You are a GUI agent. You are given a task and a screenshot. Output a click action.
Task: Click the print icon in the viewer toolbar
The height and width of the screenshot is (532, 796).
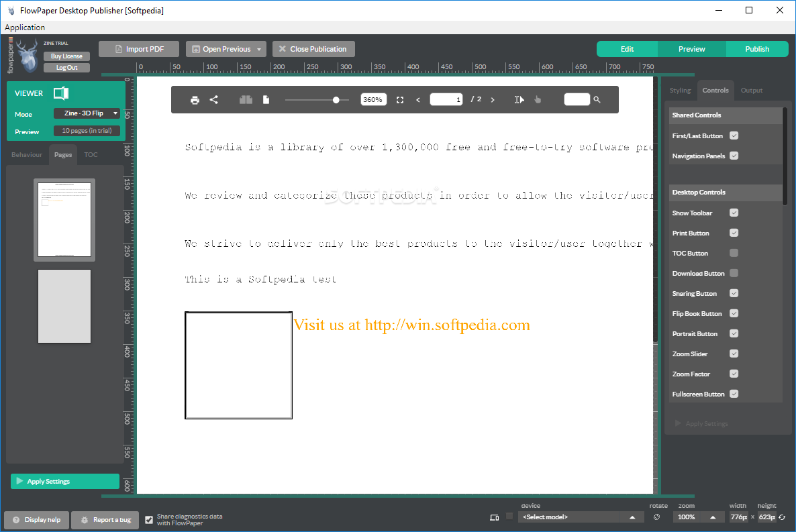coord(195,100)
